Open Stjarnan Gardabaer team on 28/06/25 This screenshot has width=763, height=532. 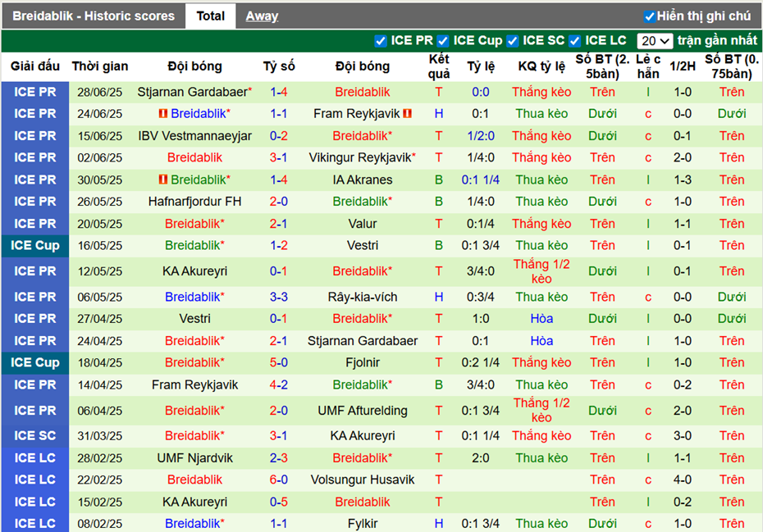[x=194, y=92]
